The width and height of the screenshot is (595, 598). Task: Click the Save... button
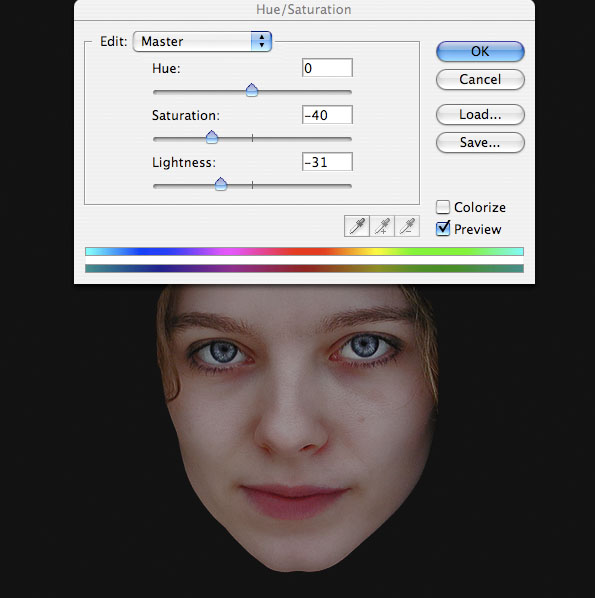[x=480, y=143]
